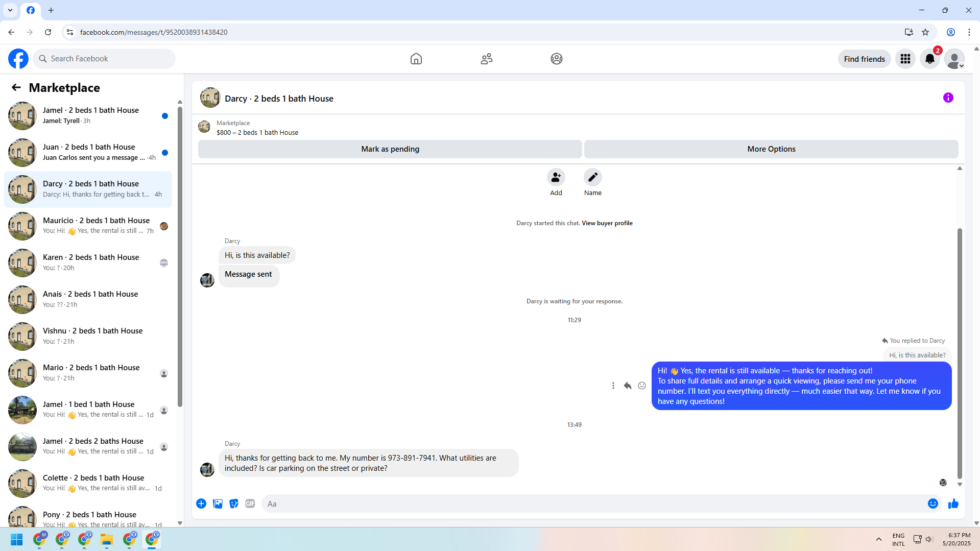View site information icon in address bar
Screen dimensions: 980x551
pyautogui.click(x=70, y=32)
